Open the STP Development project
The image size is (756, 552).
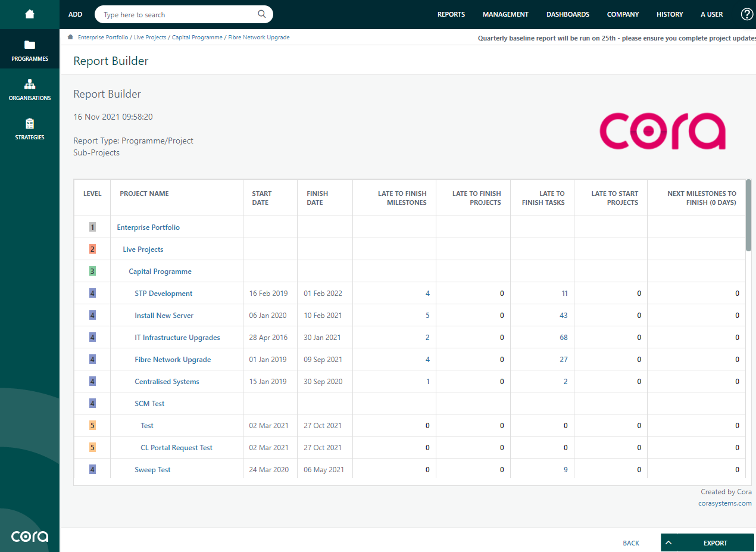tap(164, 294)
